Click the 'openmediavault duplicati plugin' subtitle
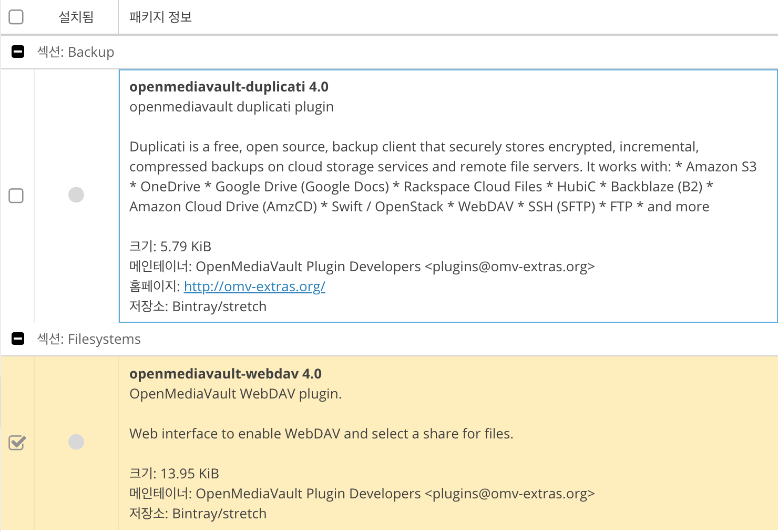Screen dimensions: 778x532 pos(231,107)
